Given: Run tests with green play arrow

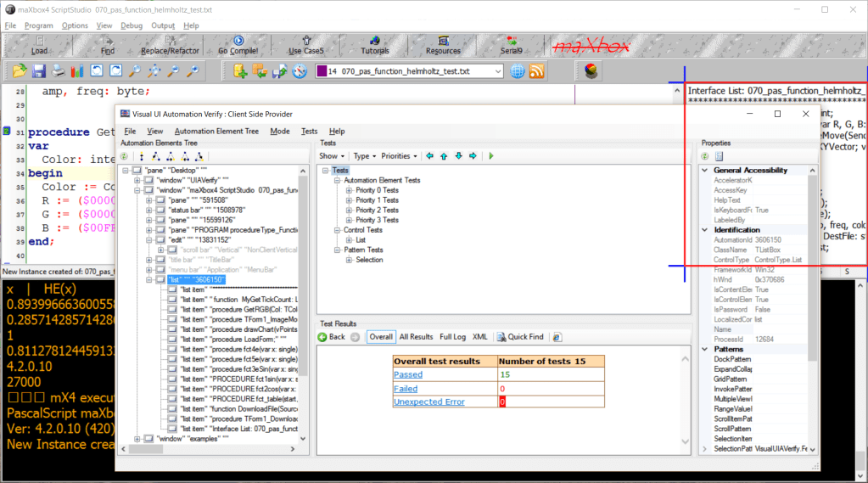Looking at the screenshot, I should point(490,156).
